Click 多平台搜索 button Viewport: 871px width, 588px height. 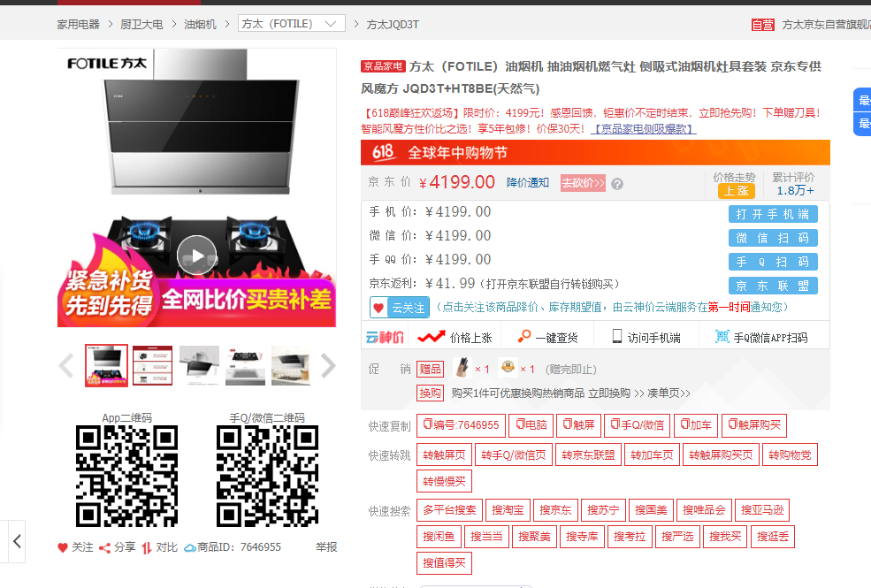(449, 509)
